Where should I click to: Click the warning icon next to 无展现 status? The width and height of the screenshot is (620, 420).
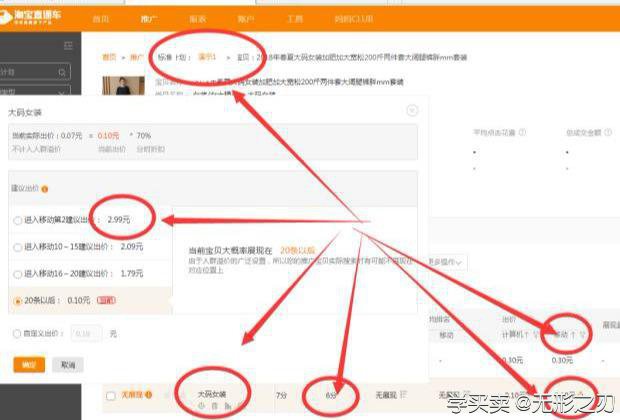click(x=148, y=395)
